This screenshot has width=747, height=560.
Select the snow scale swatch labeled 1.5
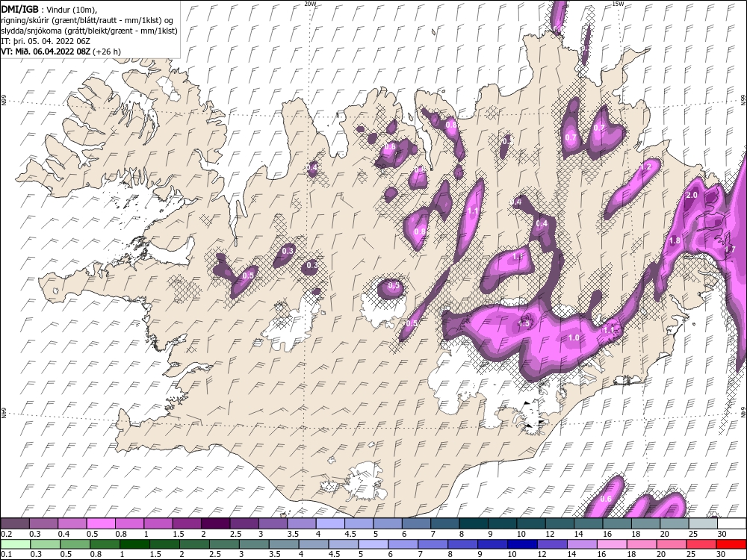187,524
